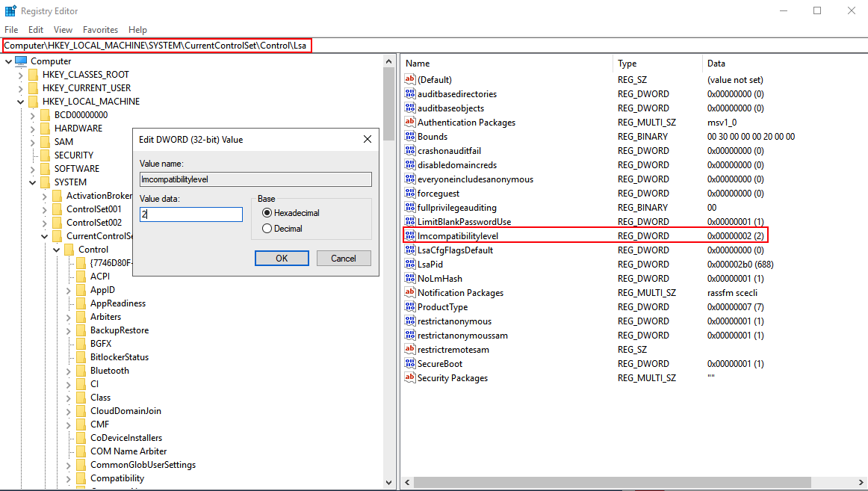Click the everyoneincludesanonymous DWORD icon
This screenshot has height=491, width=868.
(x=409, y=179)
